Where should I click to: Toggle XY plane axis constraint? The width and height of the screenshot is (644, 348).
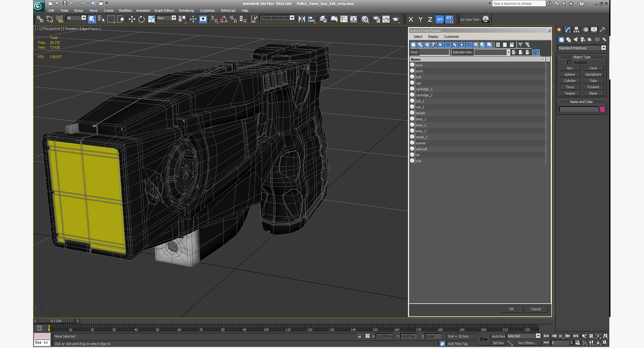coord(439,19)
